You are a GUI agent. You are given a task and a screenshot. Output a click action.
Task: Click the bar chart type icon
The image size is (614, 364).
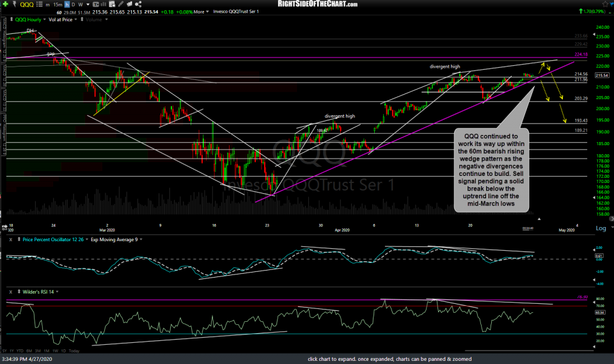[104, 4]
